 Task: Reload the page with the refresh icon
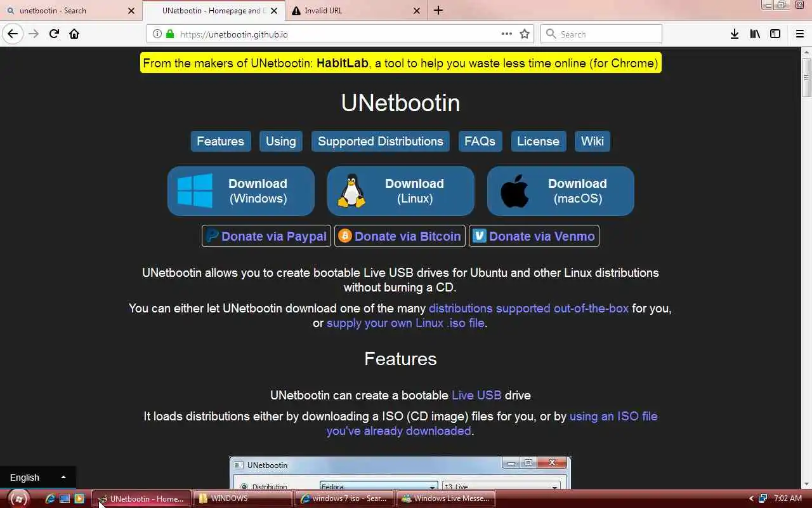(54, 34)
